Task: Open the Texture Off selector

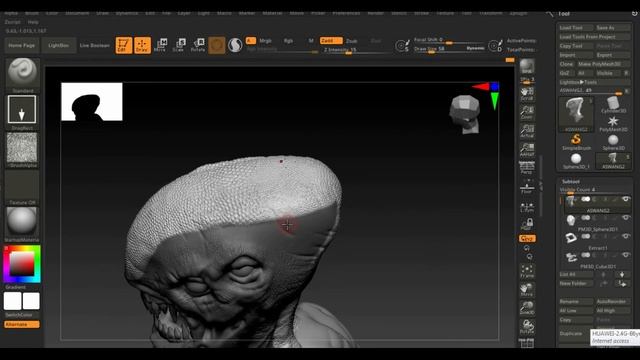Action: click(22, 187)
